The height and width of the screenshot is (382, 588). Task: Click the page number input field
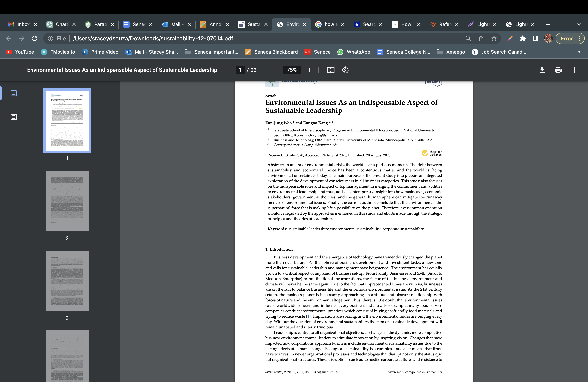point(240,70)
